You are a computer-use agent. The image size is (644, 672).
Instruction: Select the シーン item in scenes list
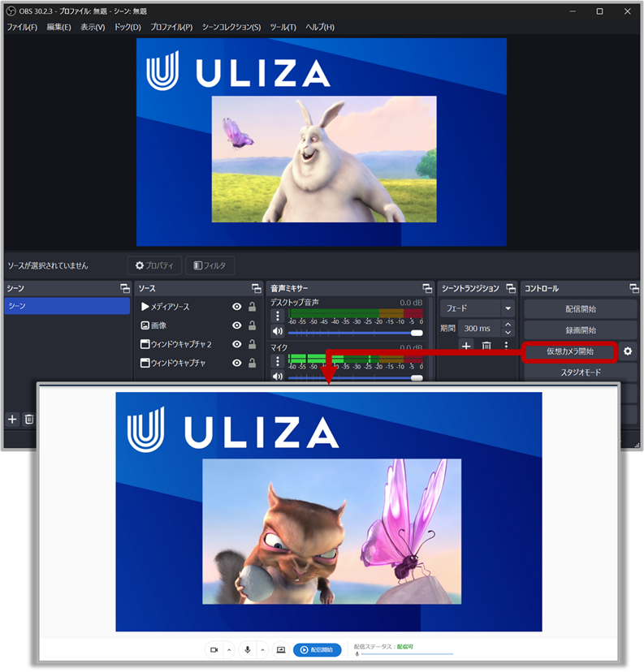(x=67, y=306)
